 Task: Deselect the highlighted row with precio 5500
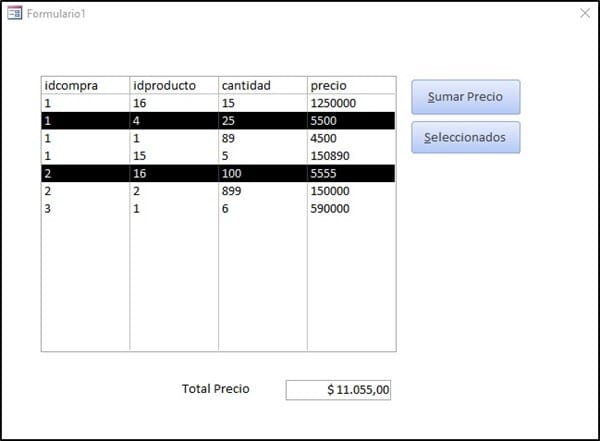218,120
